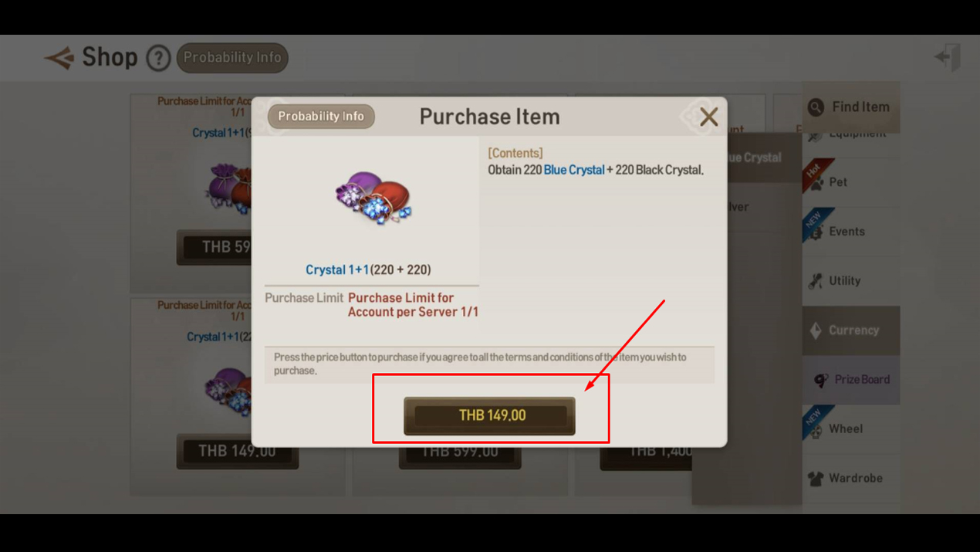Open Probability Info next to Shop title
This screenshot has width=980, height=552.
(232, 58)
